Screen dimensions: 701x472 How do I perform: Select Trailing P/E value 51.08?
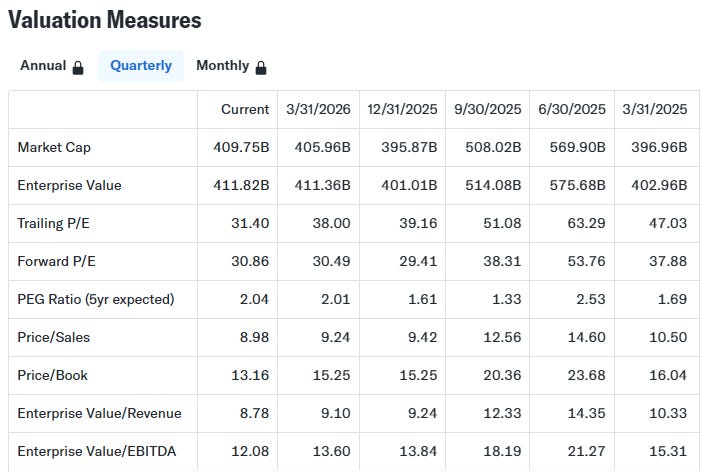[503, 223]
